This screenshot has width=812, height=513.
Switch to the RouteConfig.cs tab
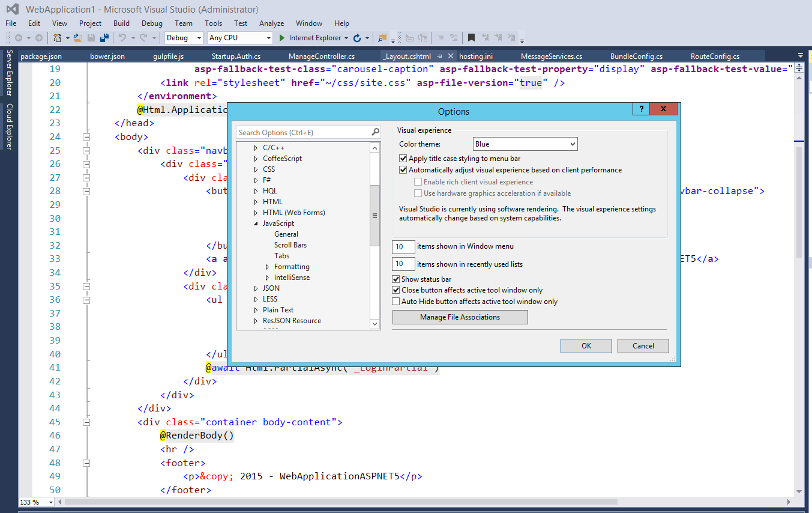715,56
